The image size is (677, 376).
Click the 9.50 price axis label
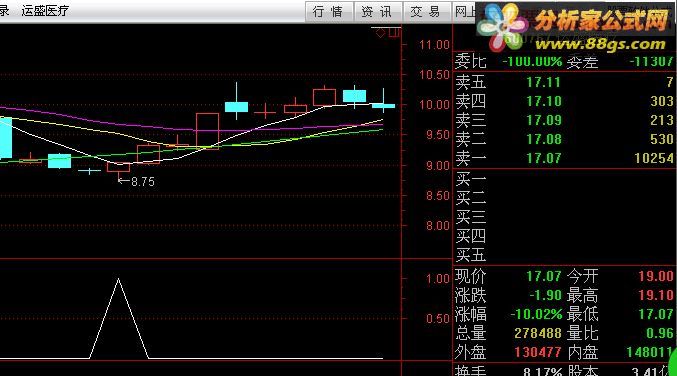coord(438,135)
